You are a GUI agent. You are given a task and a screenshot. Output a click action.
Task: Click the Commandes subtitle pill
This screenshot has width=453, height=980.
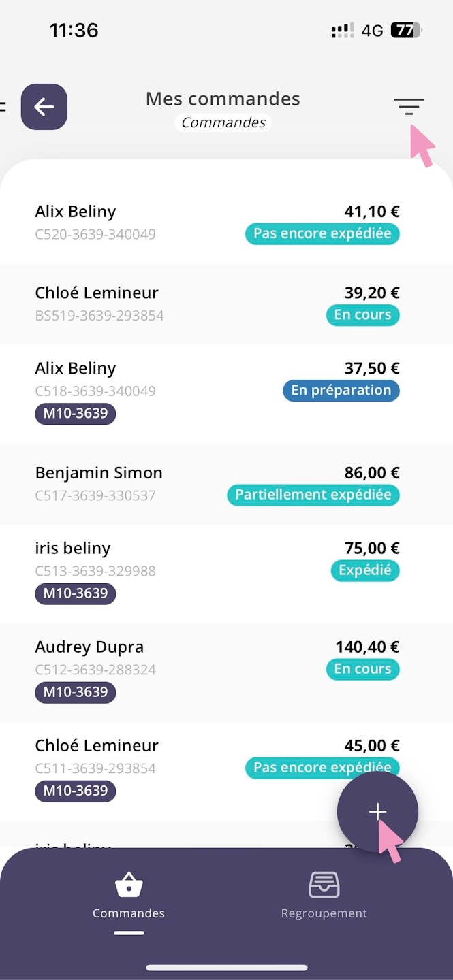coord(223,123)
